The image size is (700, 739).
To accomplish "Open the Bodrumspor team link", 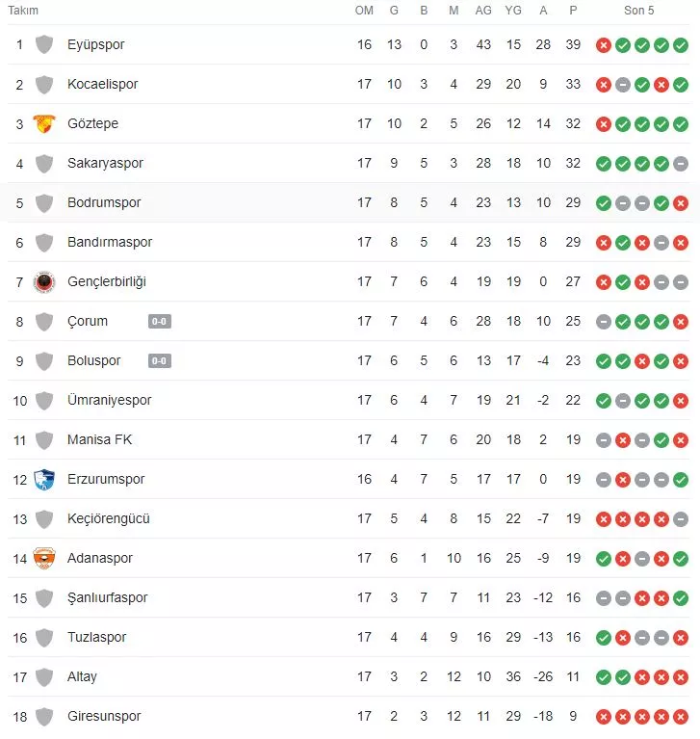I will point(104,203).
